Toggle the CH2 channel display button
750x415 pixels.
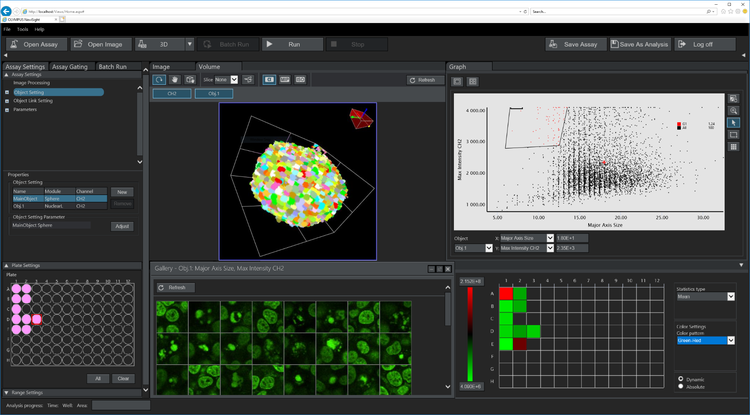172,93
